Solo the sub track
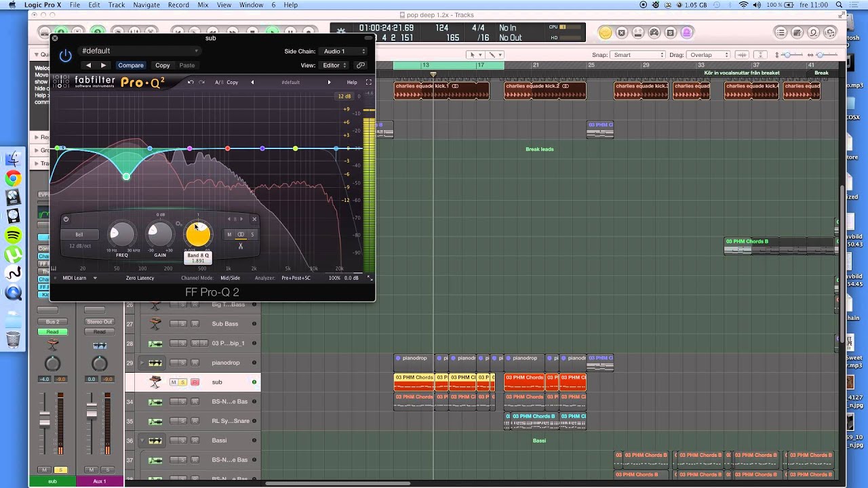Viewport: 868px width, 488px height. pyautogui.click(x=182, y=382)
